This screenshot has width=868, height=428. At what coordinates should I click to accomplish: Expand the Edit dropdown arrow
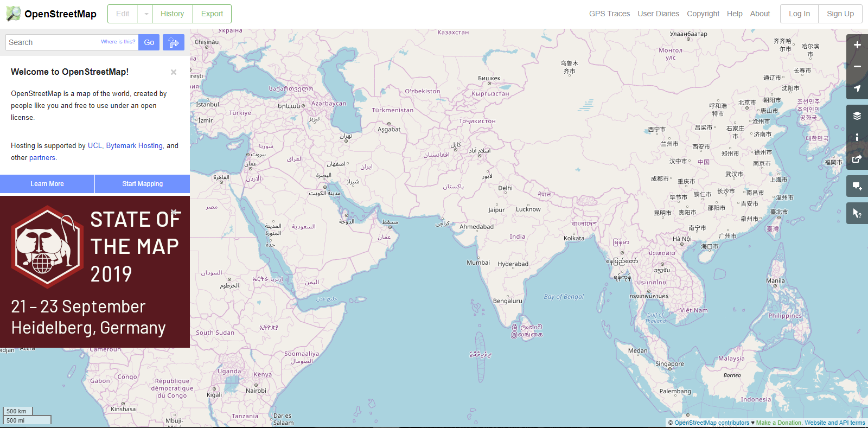(145, 14)
